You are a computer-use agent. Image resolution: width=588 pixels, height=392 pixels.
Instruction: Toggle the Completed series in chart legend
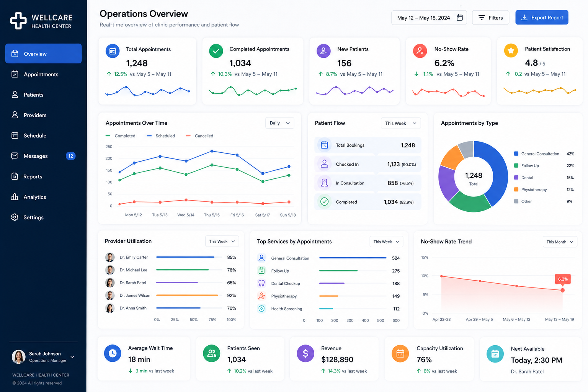pos(120,136)
